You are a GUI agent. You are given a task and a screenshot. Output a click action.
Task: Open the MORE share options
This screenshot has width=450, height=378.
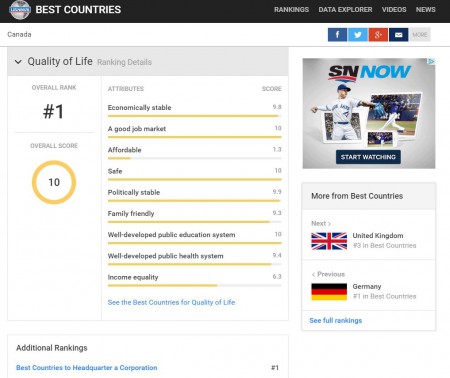tap(420, 35)
